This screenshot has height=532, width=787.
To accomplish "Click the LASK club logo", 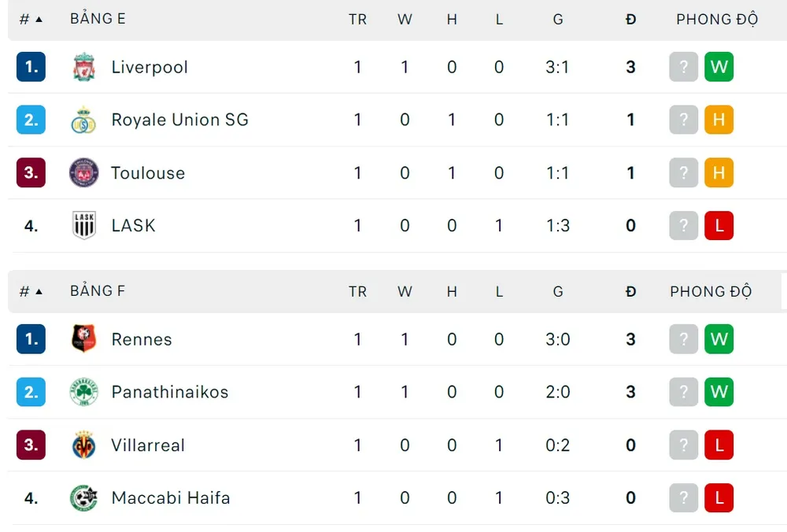I will [x=83, y=225].
